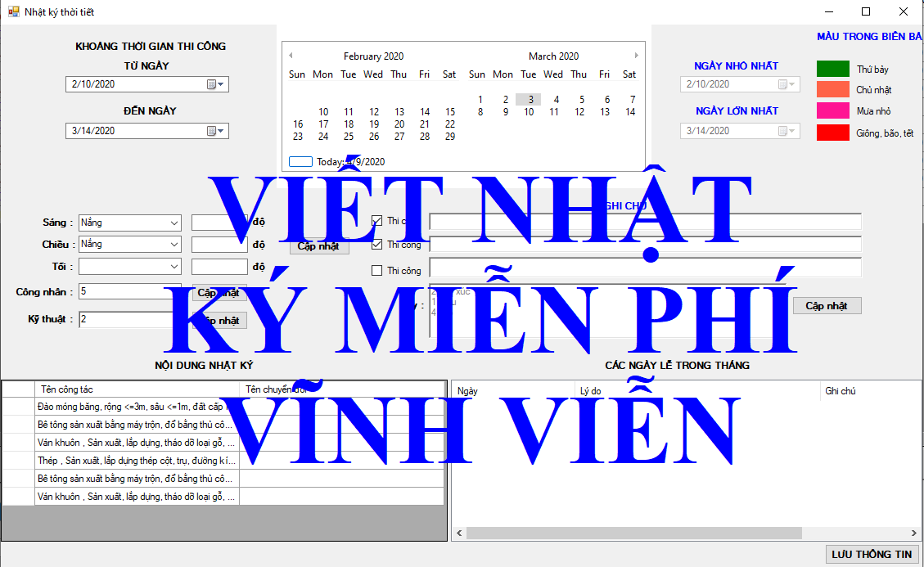
Task: Click Ngày column header in holidays table
Action: point(513,391)
